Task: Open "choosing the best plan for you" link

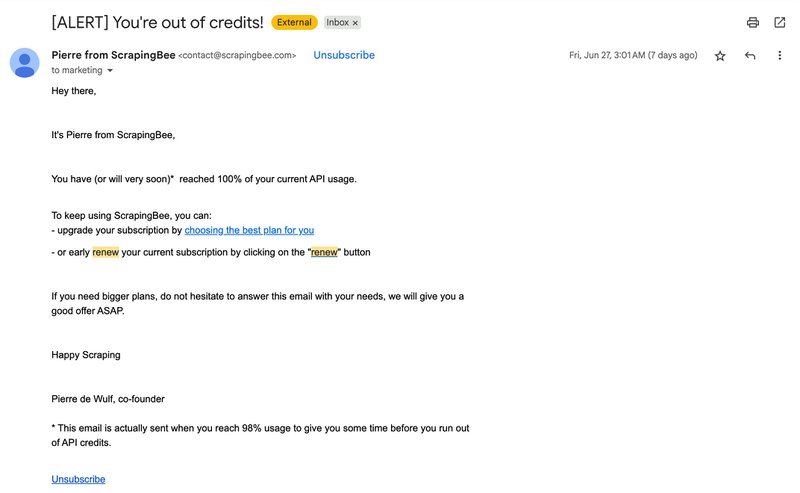Action: 249,230
